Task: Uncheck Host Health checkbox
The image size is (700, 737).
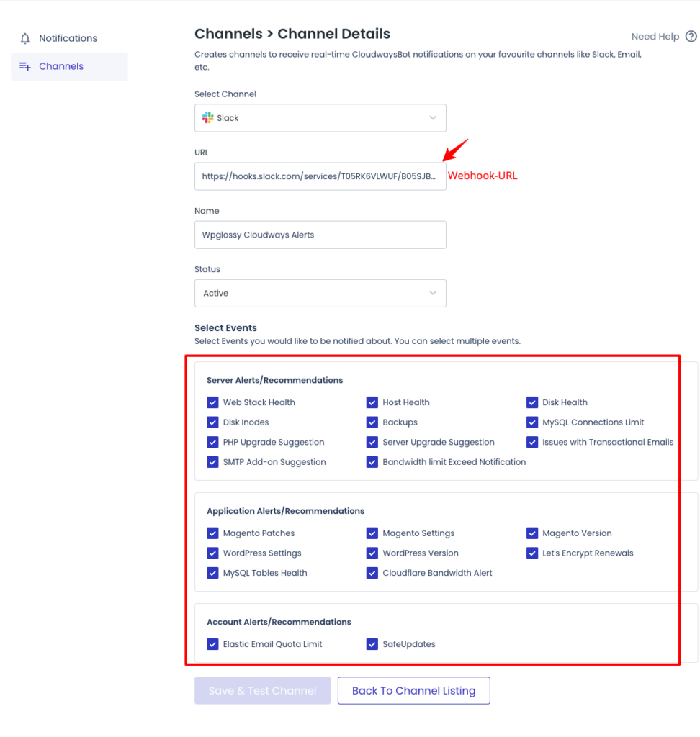Action: [x=372, y=402]
